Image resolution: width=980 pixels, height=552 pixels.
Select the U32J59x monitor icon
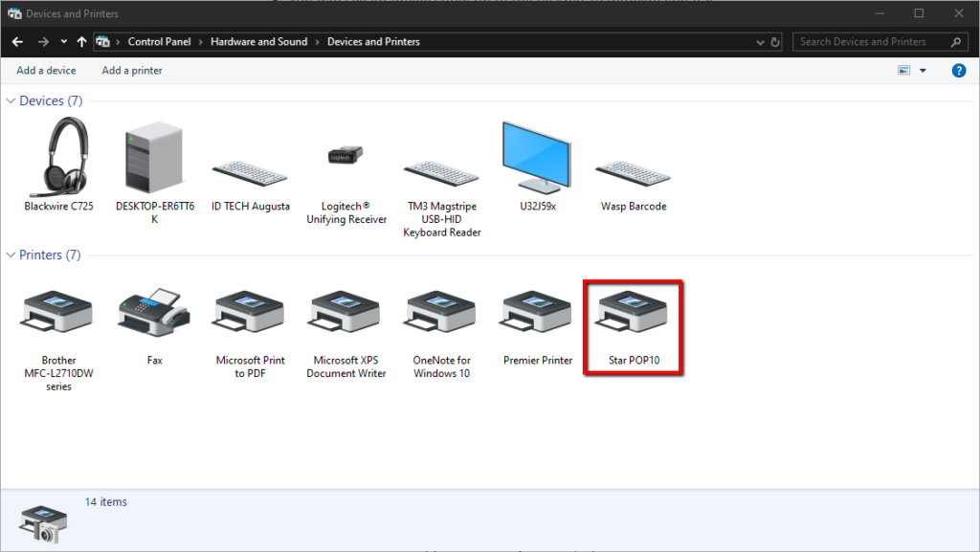pos(537,157)
